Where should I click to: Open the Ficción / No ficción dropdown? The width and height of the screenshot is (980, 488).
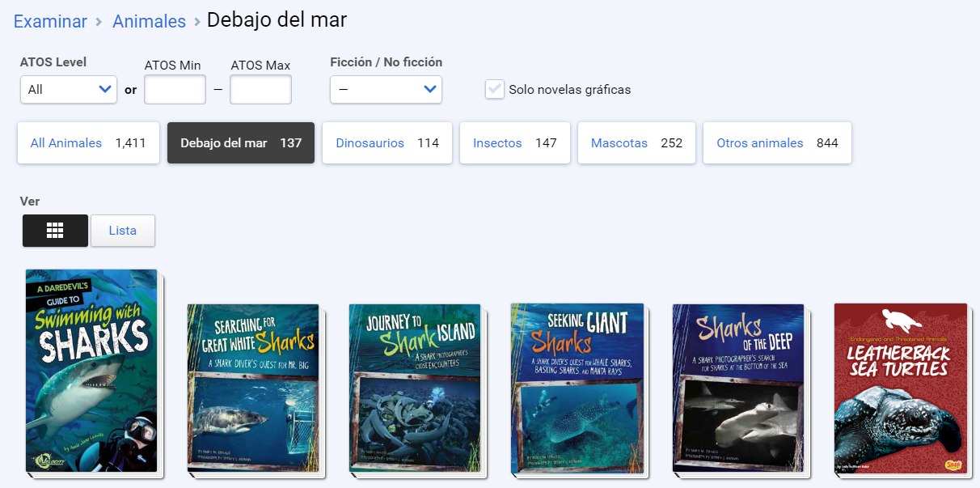click(386, 90)
